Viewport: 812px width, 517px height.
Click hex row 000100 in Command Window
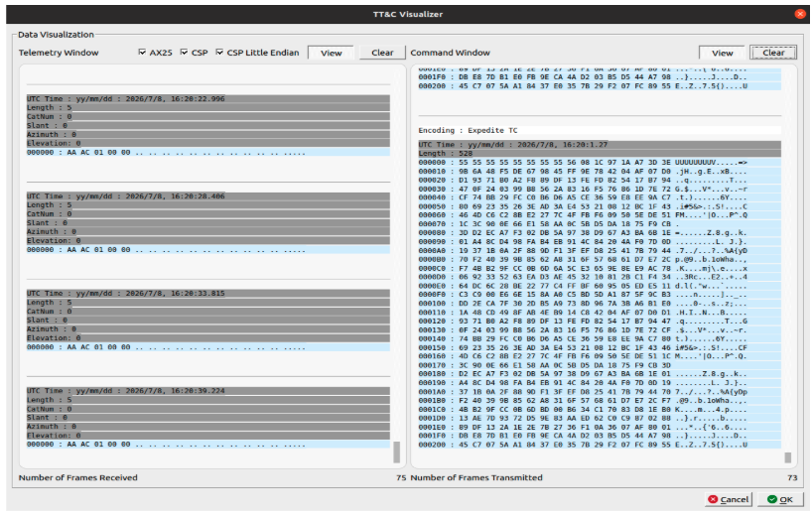click(600, 304)
